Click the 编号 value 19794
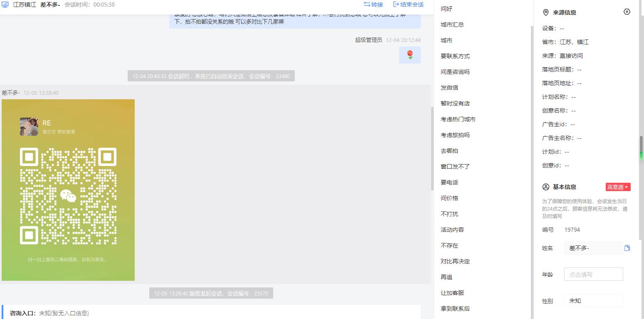 coord(572,230)
